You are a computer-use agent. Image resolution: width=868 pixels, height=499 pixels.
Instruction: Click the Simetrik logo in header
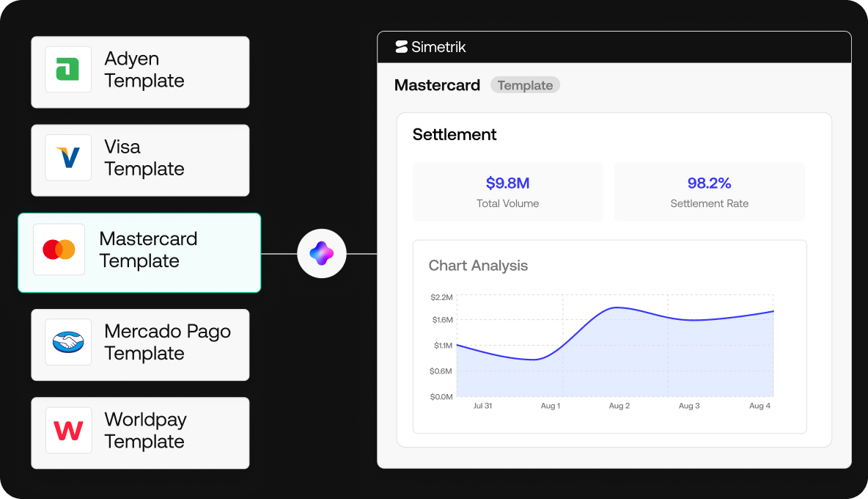(x=430, y=47)
